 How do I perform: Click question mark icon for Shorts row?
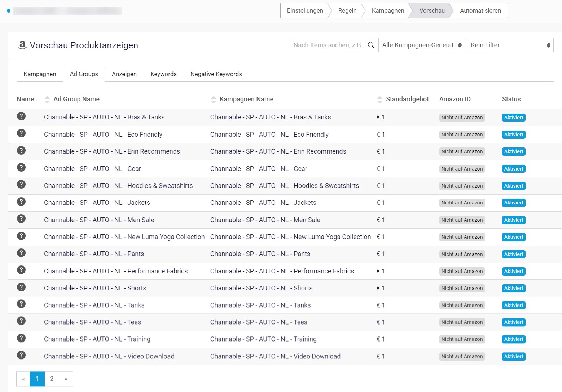point(21,287)
